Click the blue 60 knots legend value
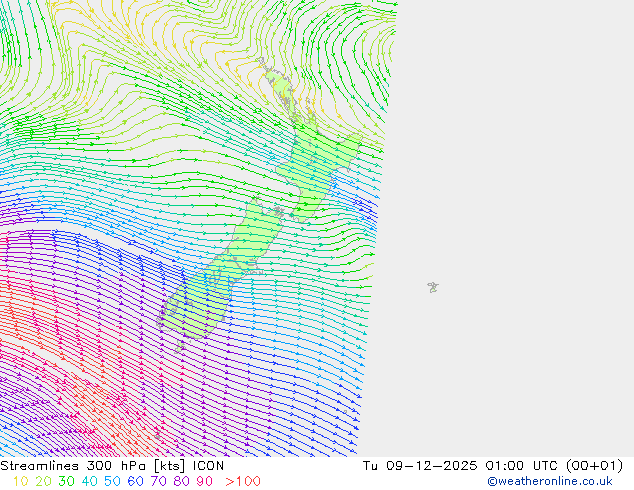This screenshot has width=634, height=490. pos(135,481)
